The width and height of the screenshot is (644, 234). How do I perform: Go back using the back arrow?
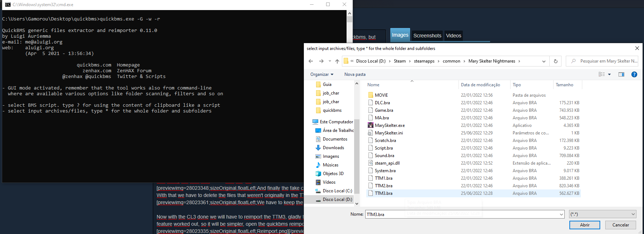pyautogui.click(x=311, y=61)
